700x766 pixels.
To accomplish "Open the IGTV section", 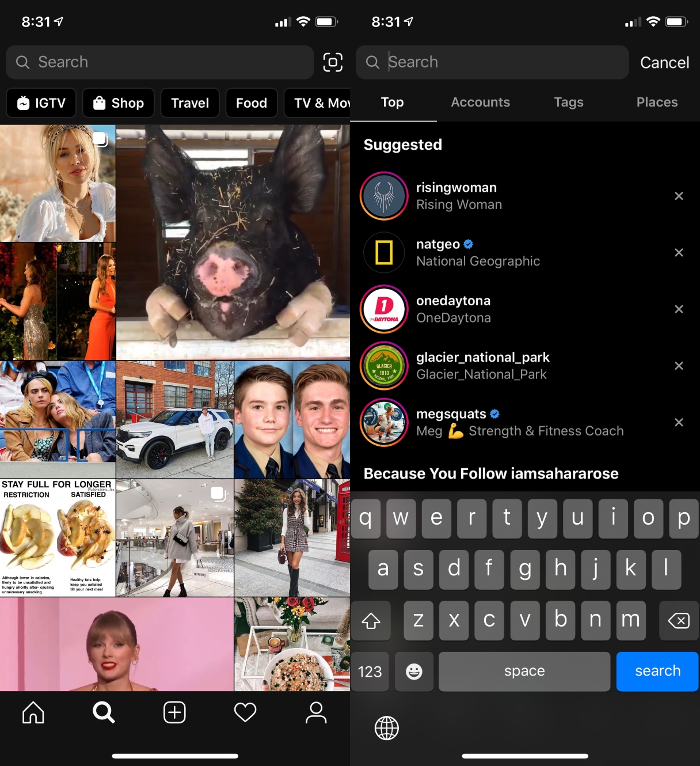I will click(x=40, y=103).
